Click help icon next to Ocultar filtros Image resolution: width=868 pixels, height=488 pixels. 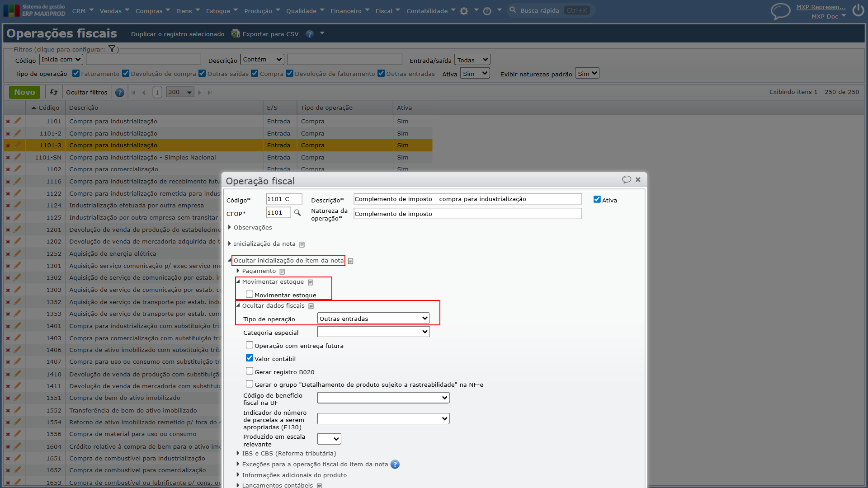(x=119, y=92)
